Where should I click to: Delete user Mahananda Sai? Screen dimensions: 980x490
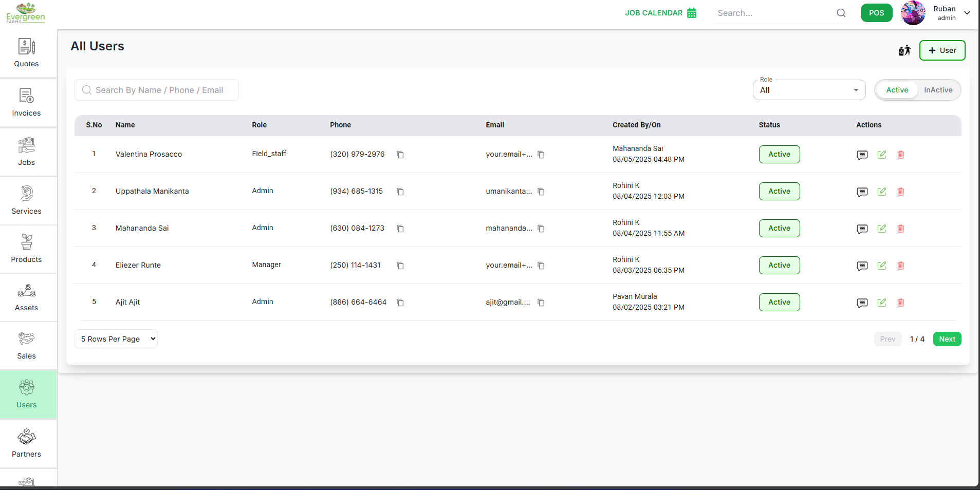(901, 229)
